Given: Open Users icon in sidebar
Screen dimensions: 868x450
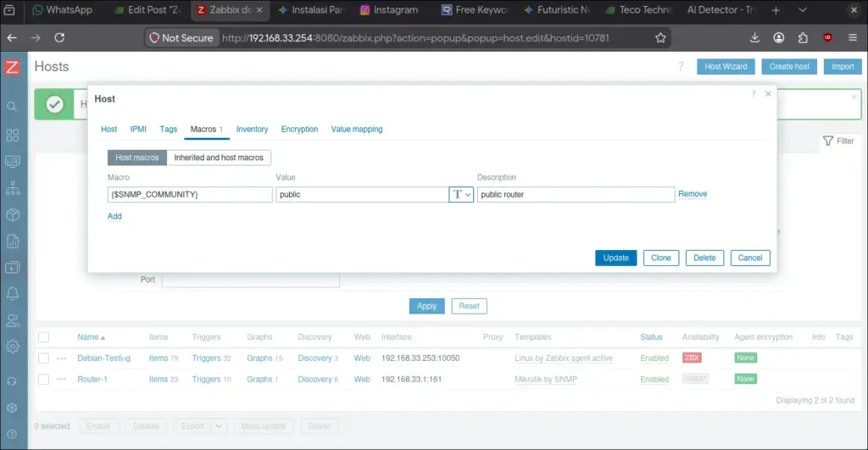Looking at the screenshot, I should coord(12,320).
